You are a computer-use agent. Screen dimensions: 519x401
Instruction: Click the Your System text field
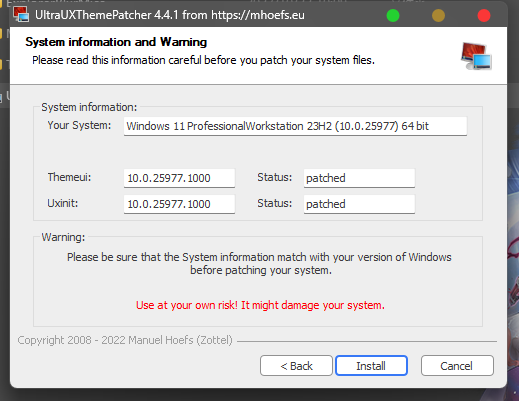(295, 126)
